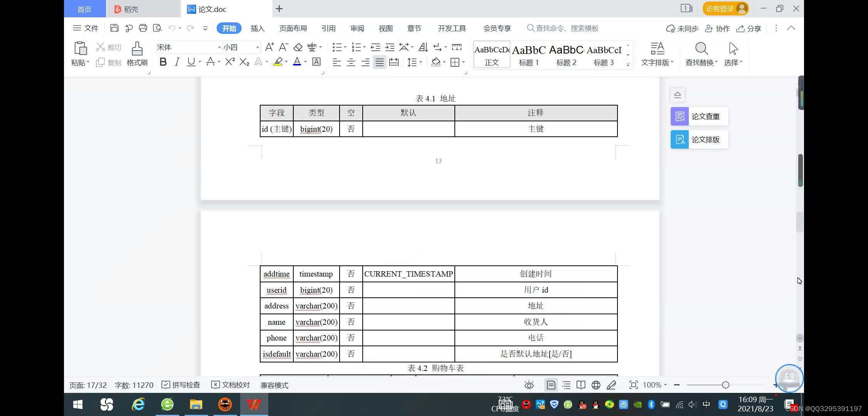Increase font size with A+ icon
This screenshot has height=416, width=868.
click(269, 47)
